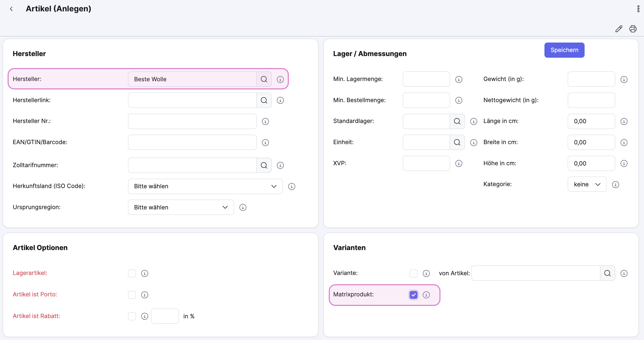
Task: Open Zolltarifnummer search lookup
Action: pos(264,165)
